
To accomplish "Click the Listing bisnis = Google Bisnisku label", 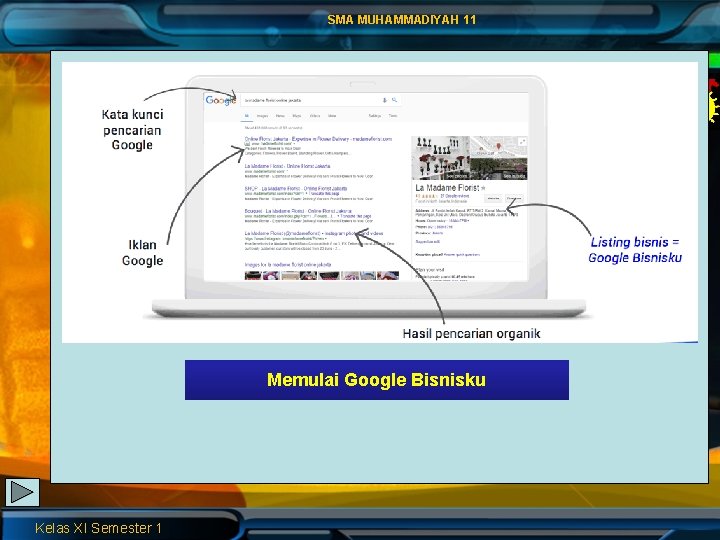I will coord(635,250).
